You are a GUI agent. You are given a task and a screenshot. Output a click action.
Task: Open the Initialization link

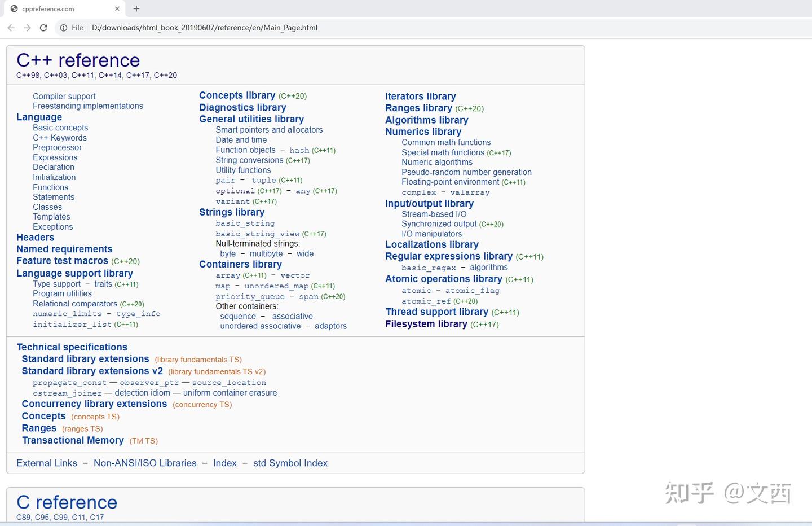(54, 177)
